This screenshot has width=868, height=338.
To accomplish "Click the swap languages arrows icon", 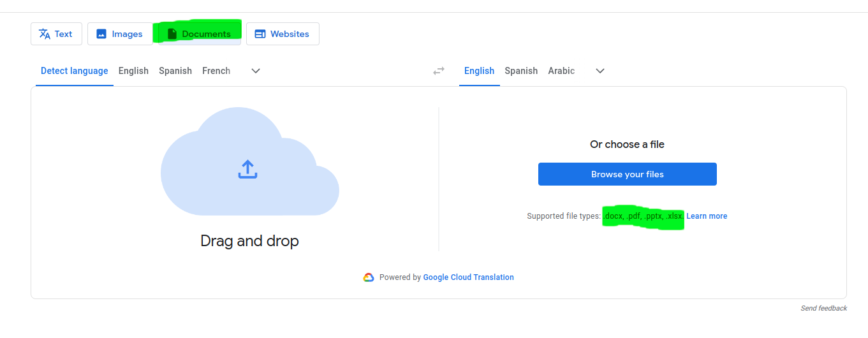I will point(439,71).
